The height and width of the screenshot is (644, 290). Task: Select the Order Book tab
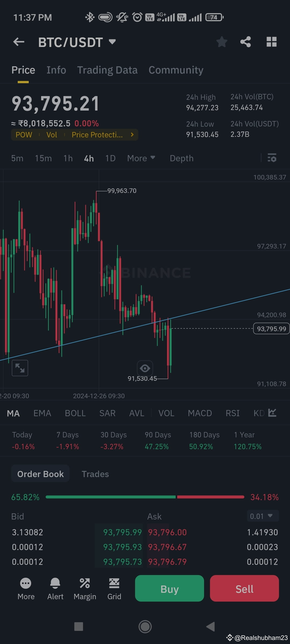pyautogui.click(x=41, y=474)
